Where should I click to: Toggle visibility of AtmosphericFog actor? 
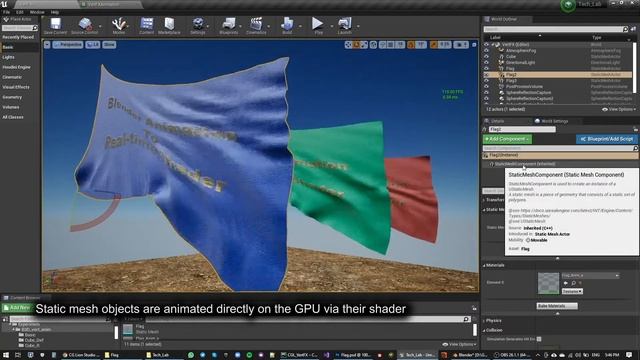(x=486, y=51)
